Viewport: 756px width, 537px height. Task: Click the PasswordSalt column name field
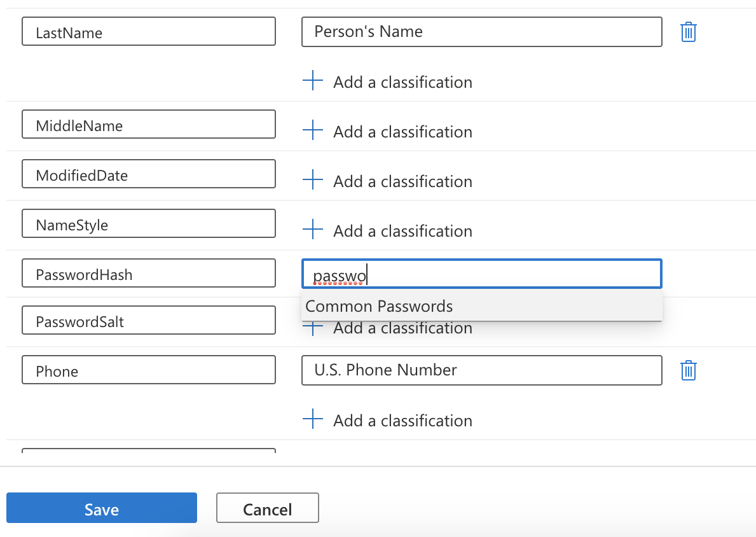pyautogui.click(x=149, y=320)
